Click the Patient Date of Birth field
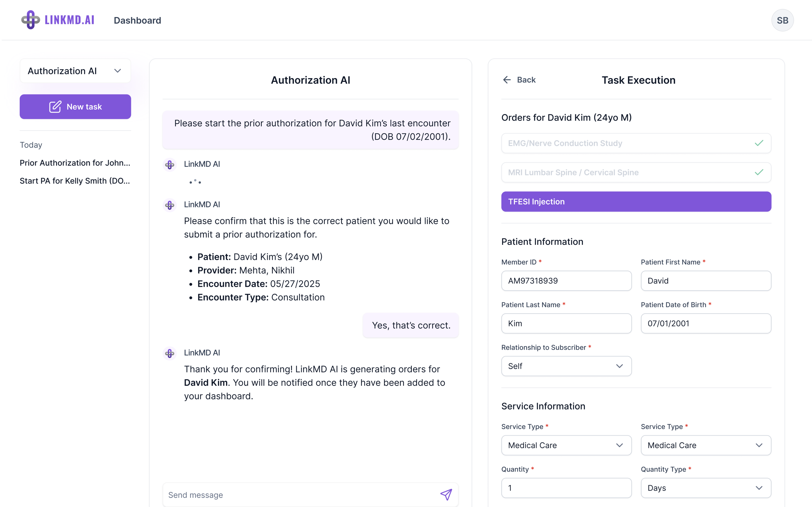812x507 pixels. point(706,324)
